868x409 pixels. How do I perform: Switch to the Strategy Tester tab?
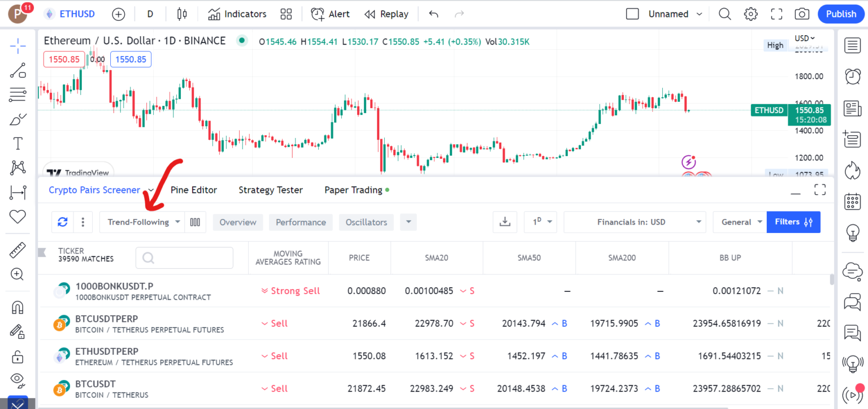coord(271,190)
